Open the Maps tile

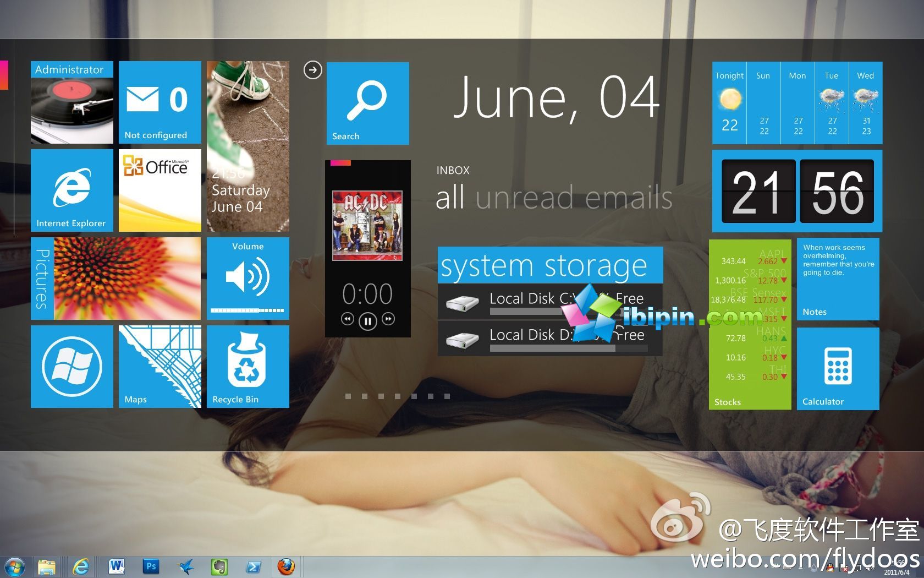(159, 366)
